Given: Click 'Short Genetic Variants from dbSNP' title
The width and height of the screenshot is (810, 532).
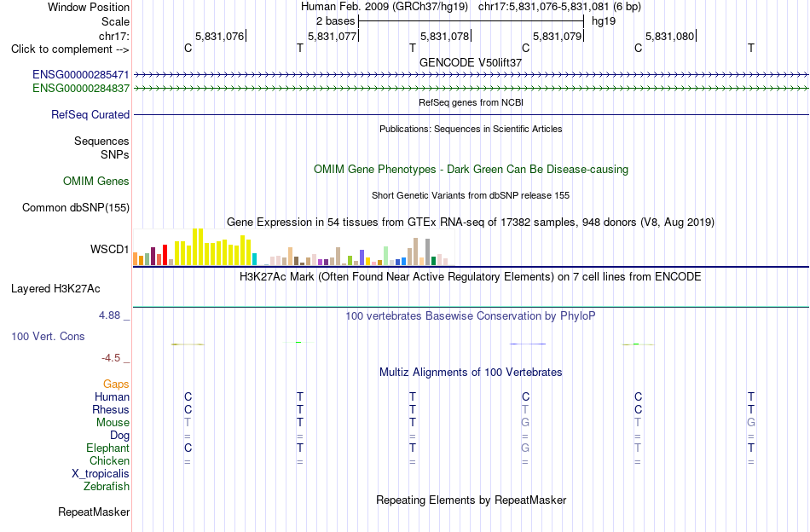Looking at the screenshot, I should (471, 195).
